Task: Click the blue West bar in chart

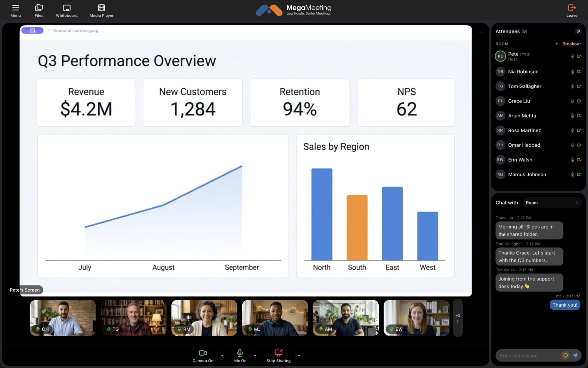Action: tap(427, 236)
